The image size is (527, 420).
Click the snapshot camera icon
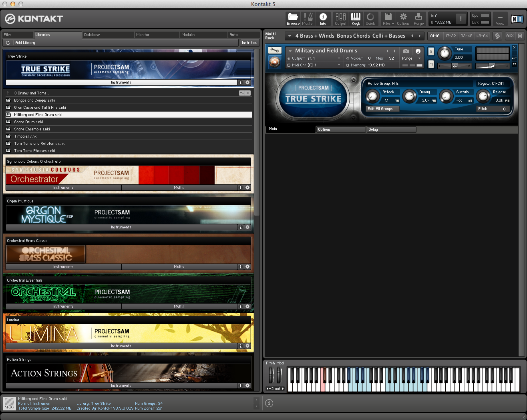[406, 51]
